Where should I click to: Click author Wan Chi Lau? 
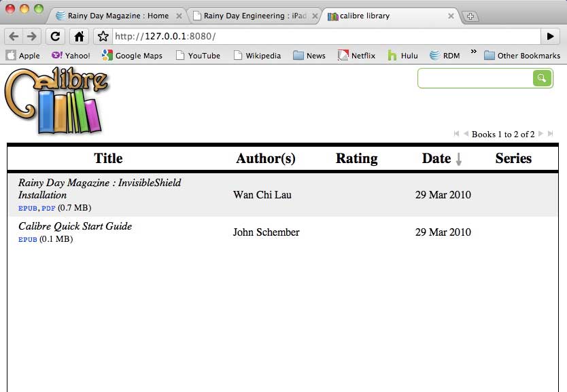click(262, 195)
